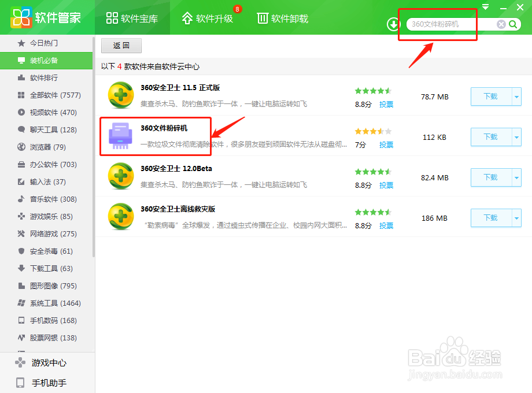Click the 聊天工具 bubble icon
The image size is (532, 393).
[x=21, y=129]
